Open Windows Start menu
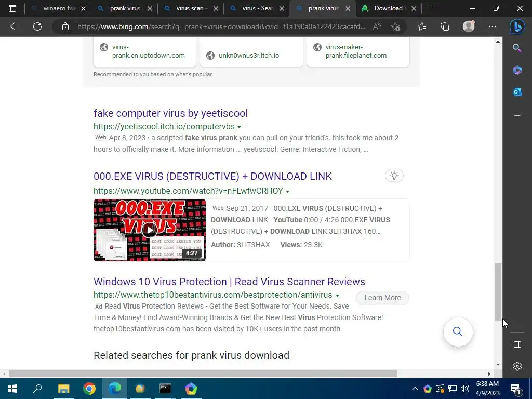Image resolution: width=532 pixels, height=399 pixels. click(x=12, y=389)
